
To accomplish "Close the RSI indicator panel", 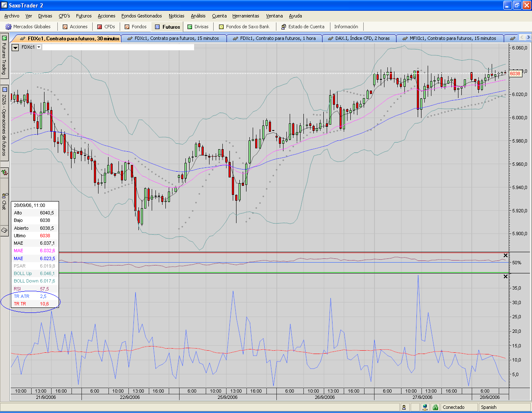I will (x=505, y=256).
